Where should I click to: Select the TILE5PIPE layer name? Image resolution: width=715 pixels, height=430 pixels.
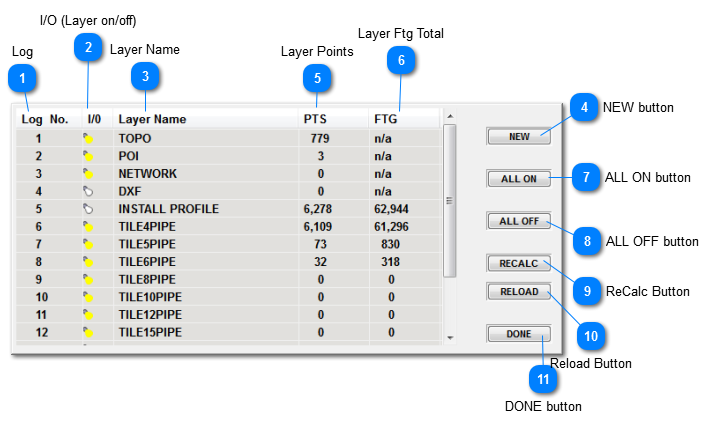click(147, 244)
